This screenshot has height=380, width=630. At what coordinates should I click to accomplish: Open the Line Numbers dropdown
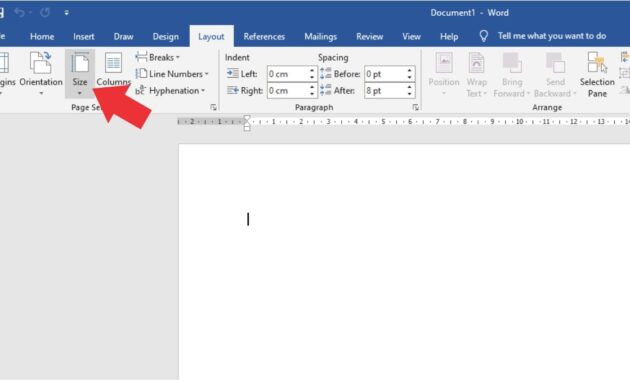click(x=172, y=74)
